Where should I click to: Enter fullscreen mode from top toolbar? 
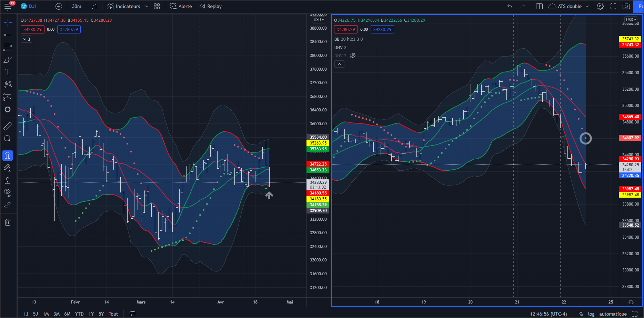(x=613, y=6)
